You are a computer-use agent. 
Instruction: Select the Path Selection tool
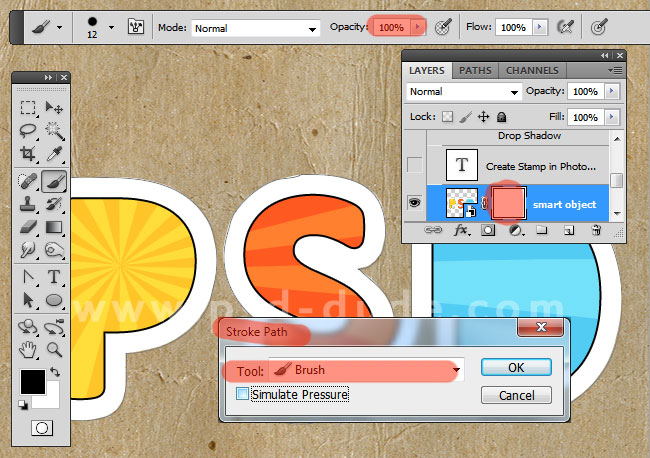click(x=28, y=300)
